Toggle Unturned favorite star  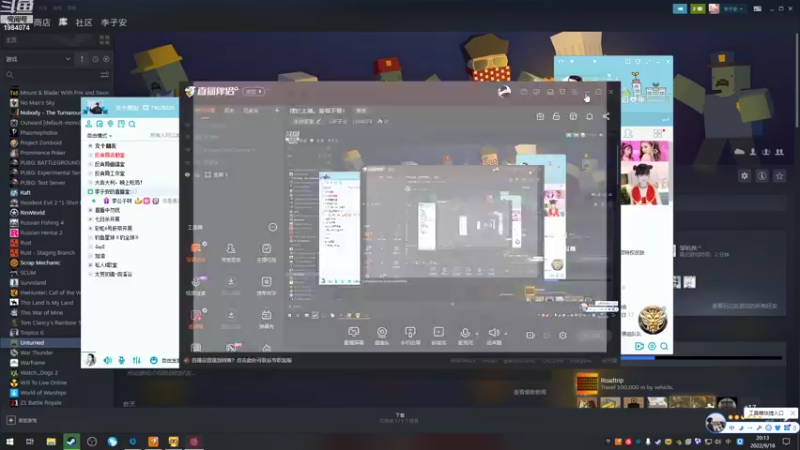click(779, 176)
